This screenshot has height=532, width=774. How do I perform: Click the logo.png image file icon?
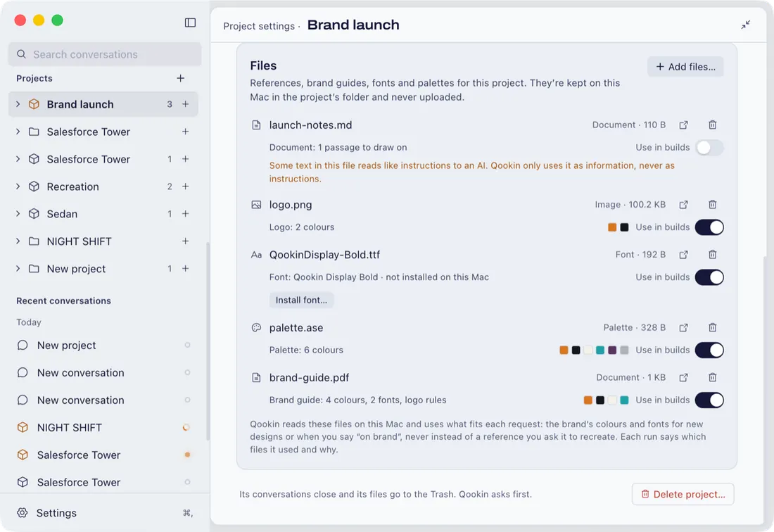pyautogui.click(x=256, y=204)
